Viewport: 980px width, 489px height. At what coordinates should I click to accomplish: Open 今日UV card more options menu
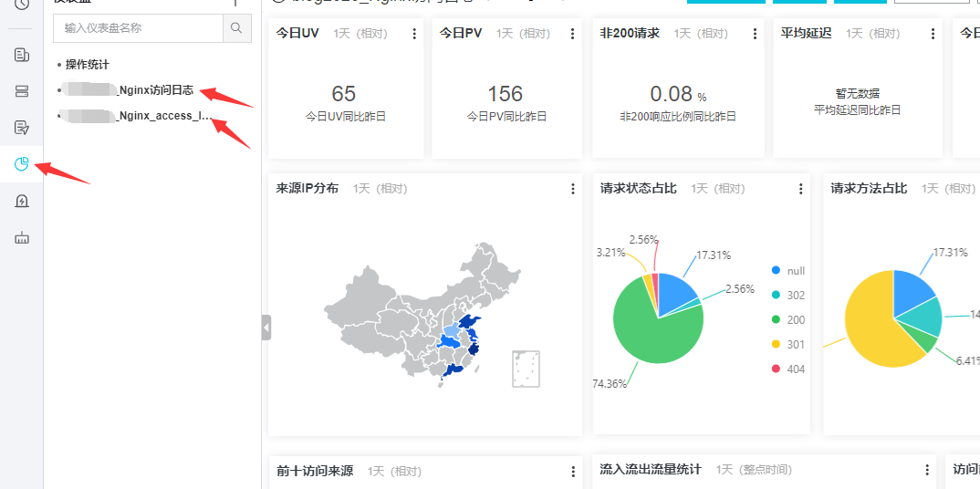[x=414, y=34]
